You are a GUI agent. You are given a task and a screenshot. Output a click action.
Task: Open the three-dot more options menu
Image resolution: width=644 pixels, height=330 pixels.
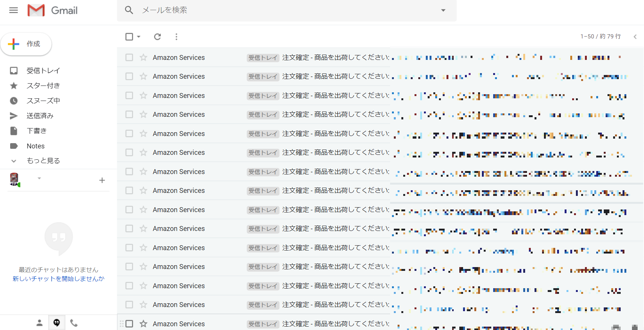176,37
